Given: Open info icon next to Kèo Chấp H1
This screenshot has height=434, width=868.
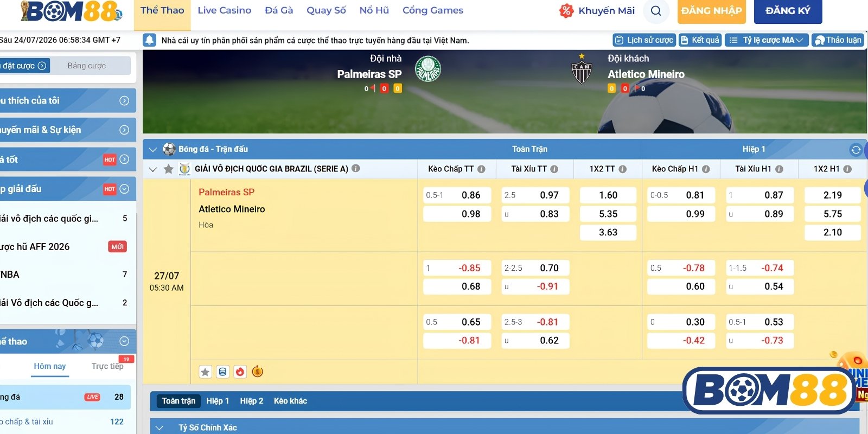Looking at the screenshot, I should pyautogui.click(x=706, y=169).
